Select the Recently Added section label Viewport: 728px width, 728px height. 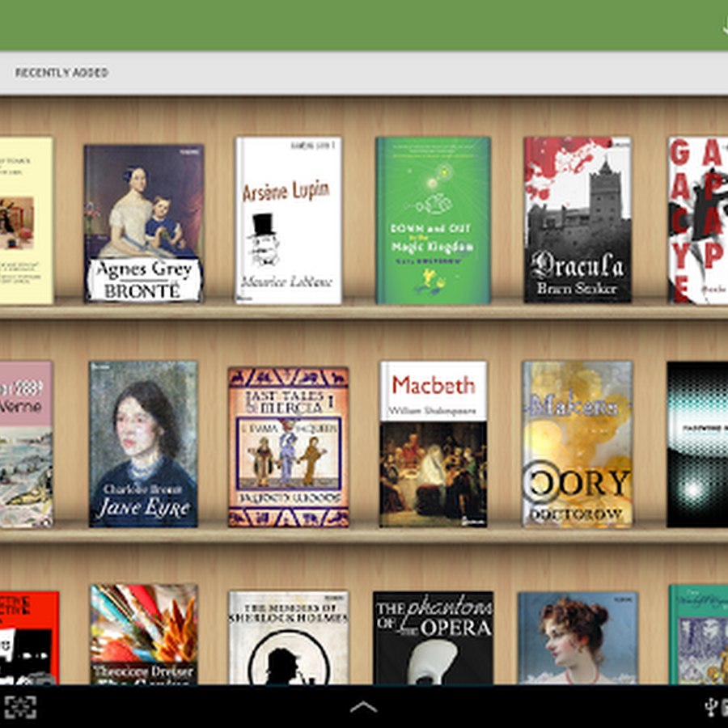[61, 73]
